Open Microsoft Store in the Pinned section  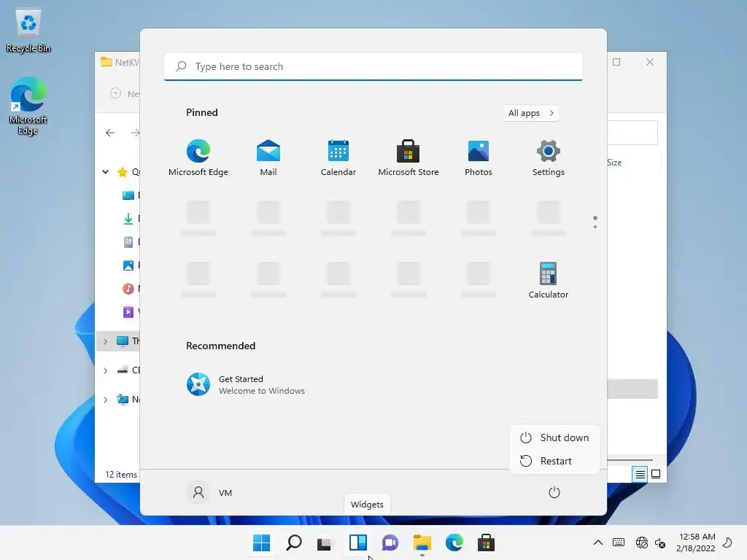click(x=409, y=157)
